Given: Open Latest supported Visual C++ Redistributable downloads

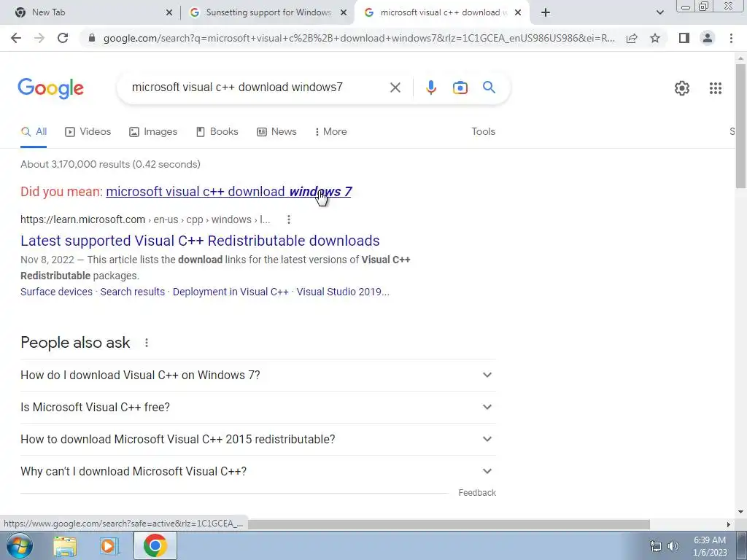Looking at the screenshot, I should pos(200,241).
